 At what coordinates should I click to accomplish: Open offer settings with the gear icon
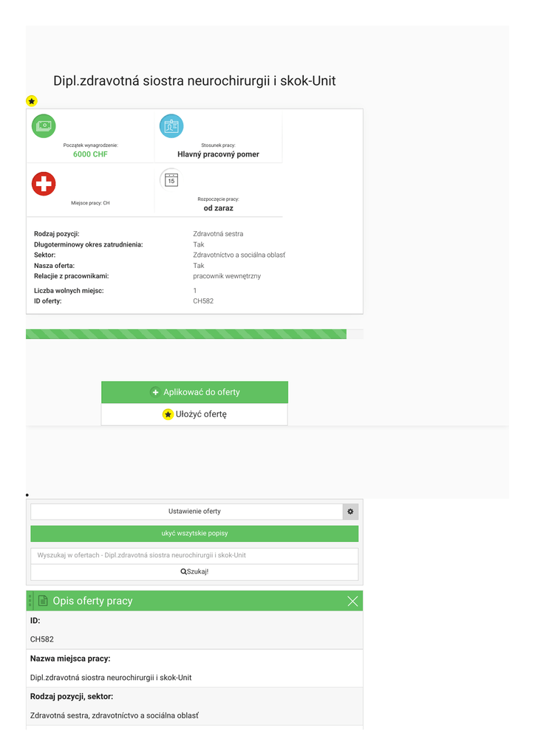coord(350,512)
